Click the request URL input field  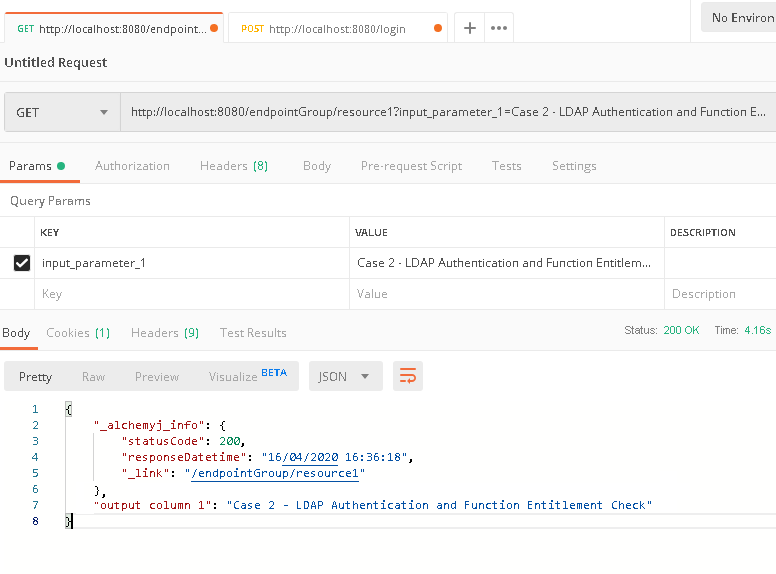pyautogui.click(x=448, y=112)
